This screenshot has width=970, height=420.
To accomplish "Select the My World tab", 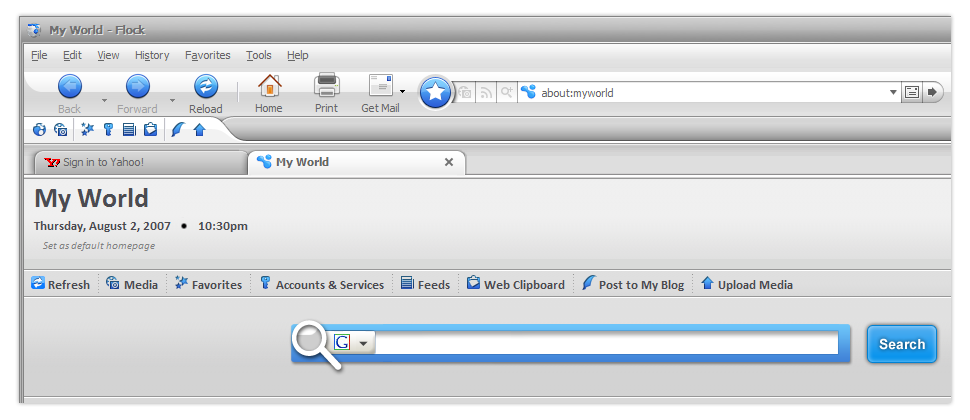I will click(356, 163).
